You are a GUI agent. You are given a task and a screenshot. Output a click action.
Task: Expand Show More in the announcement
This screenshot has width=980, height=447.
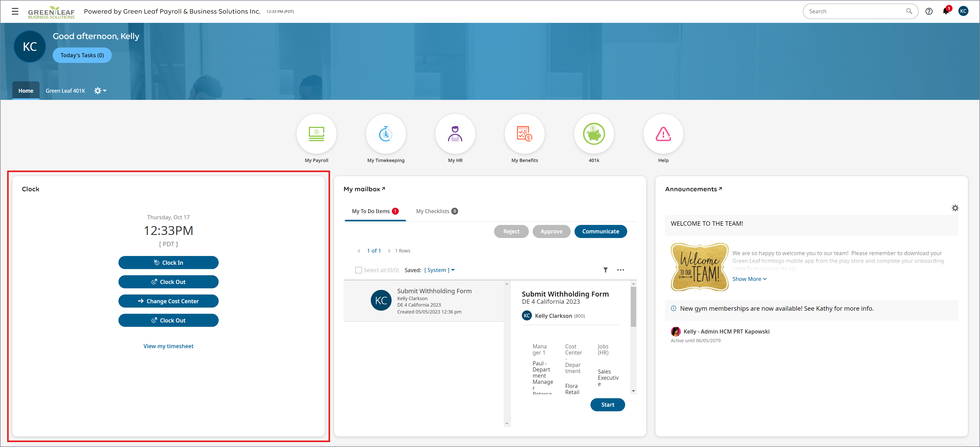point(749,279)
